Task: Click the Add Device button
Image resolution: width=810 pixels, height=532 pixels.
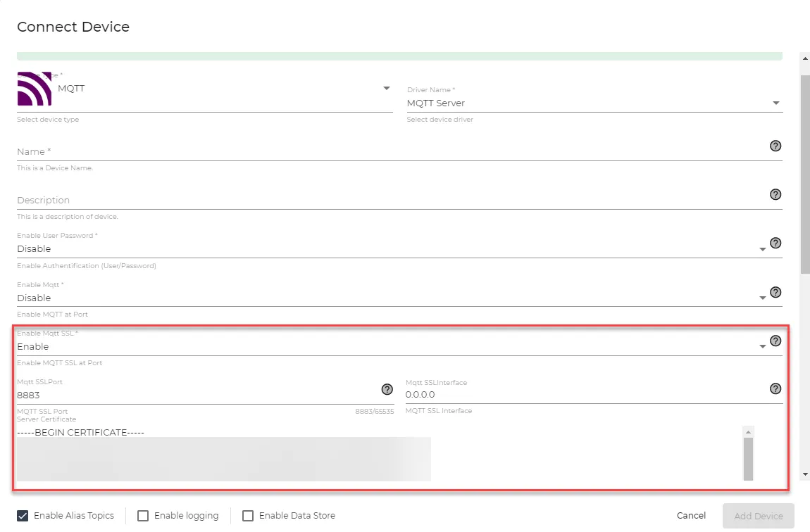Action: tap(758, 516)
